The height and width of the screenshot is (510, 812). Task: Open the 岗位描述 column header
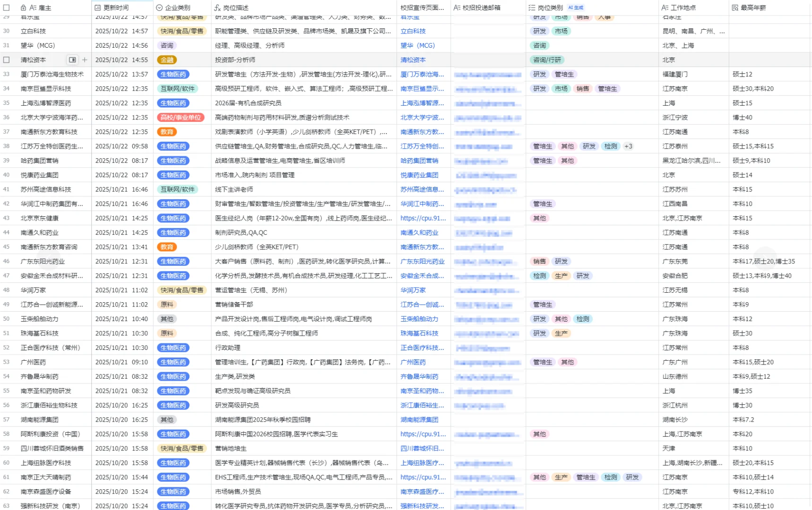point(304,8)
